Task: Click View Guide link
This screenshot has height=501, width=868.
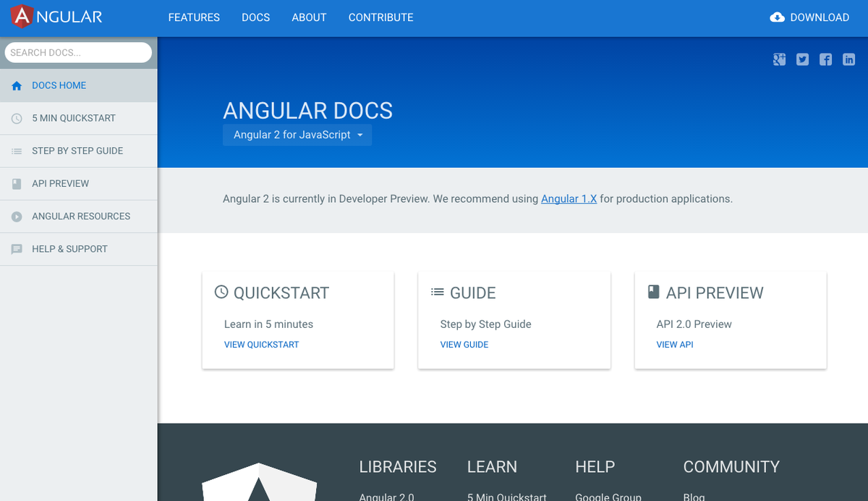Action: [464, 345]
